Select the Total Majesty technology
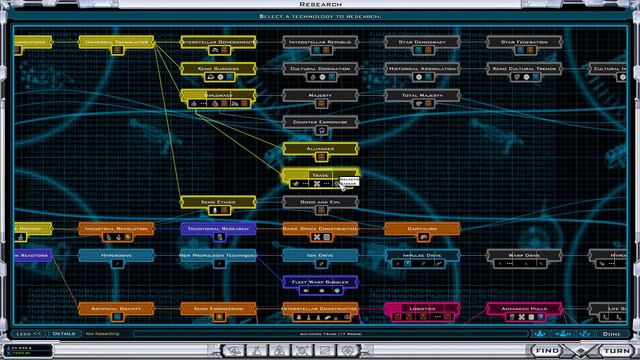640x360 pixels. (422, 95)
